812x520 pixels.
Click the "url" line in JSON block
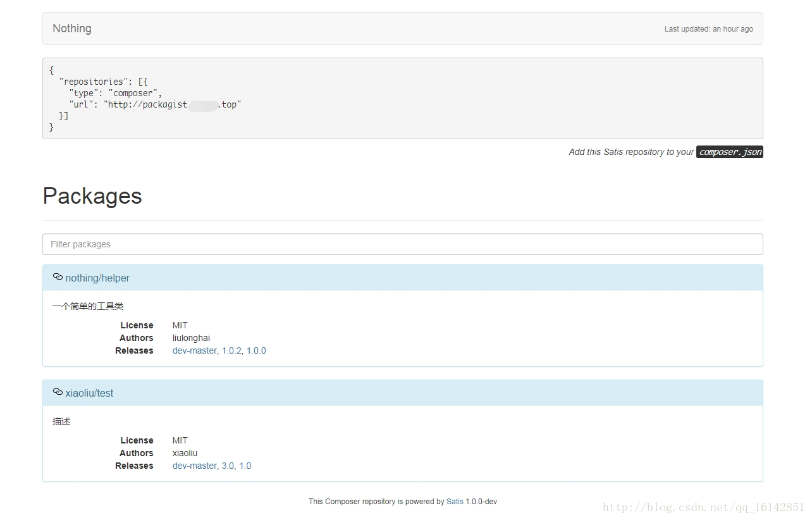point(155,104)
